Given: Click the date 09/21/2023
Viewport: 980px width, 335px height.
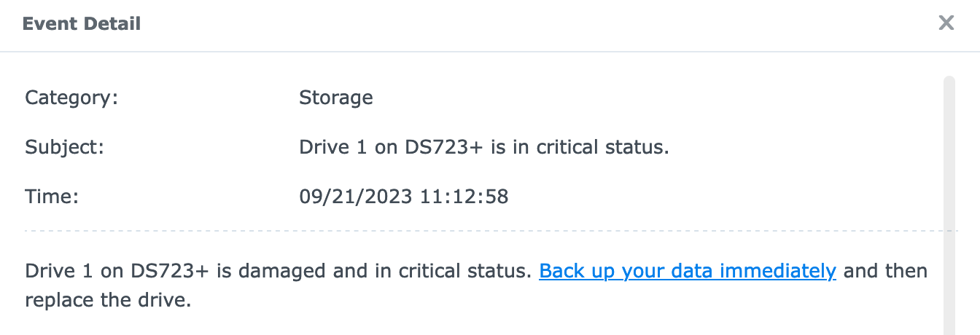Looking at the screenshot, I should coord(356,197).
